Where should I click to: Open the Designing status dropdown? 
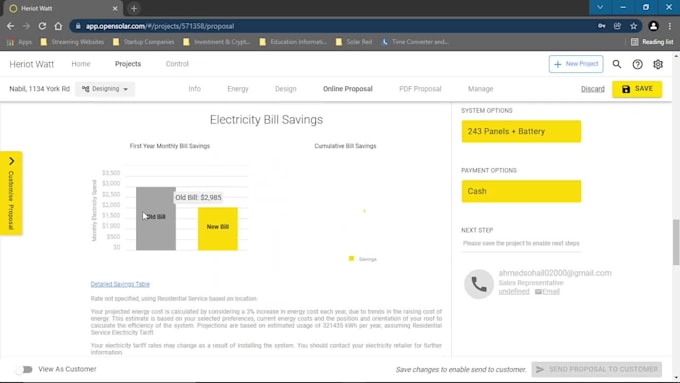click(x=105, y=89)
